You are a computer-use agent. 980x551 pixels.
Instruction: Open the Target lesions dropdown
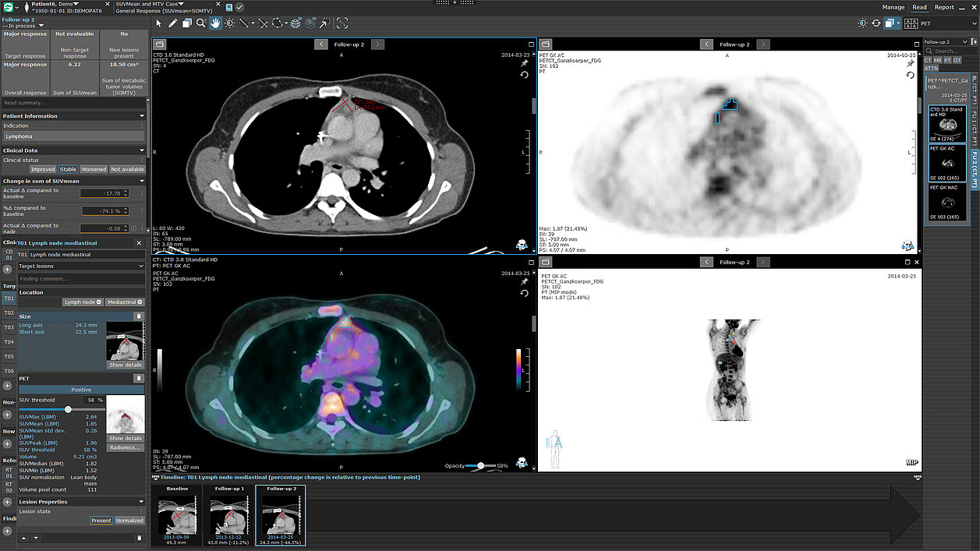[81, 267]
